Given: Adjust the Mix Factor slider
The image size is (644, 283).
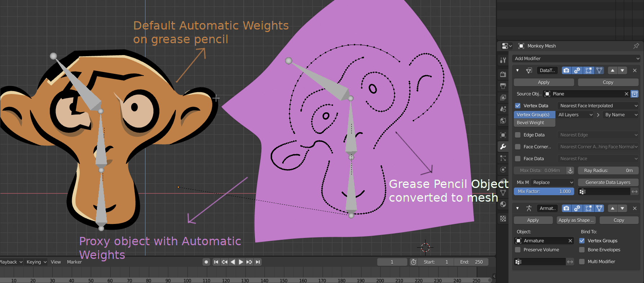Looking at the screenshot, I should click(x=544, y=192).
